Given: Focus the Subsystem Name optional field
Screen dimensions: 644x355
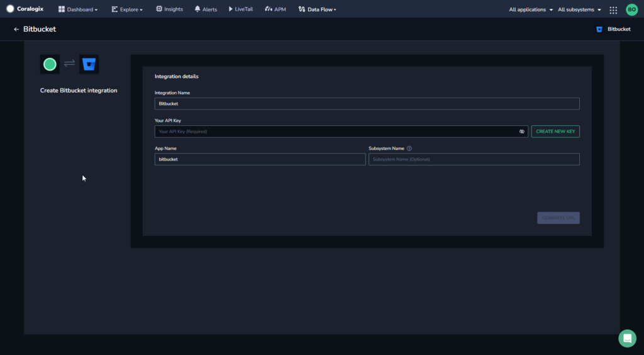Looking at the screenshot, I should click(x=474, y=159).
